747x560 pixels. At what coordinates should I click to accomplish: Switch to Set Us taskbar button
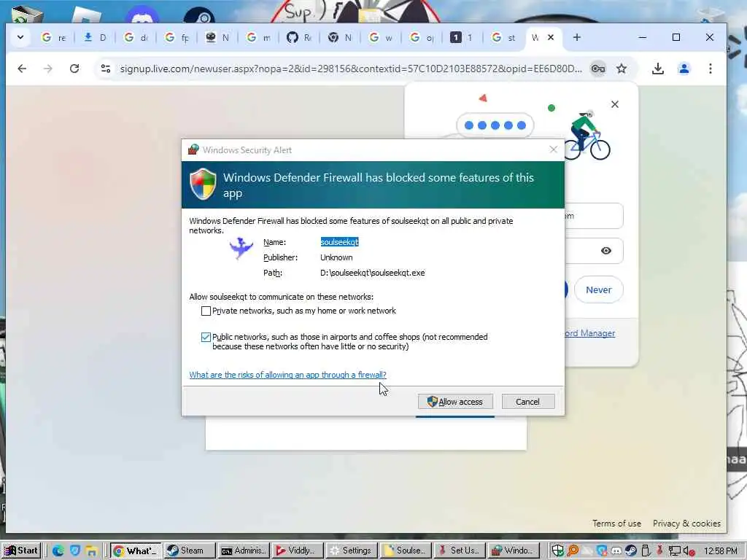pos(459,551)
